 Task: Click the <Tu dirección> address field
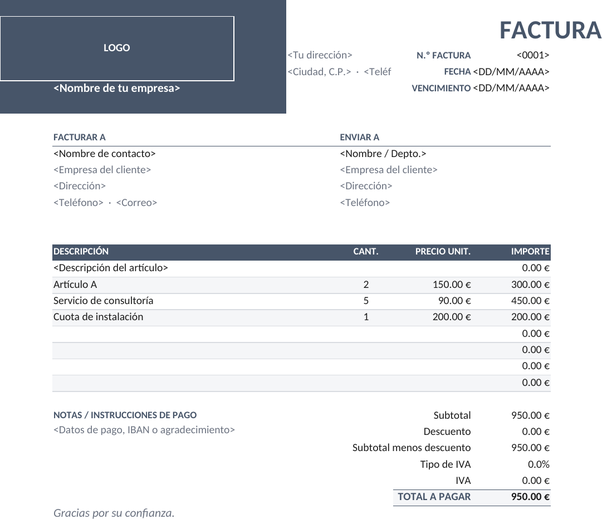tap(320, 55)
